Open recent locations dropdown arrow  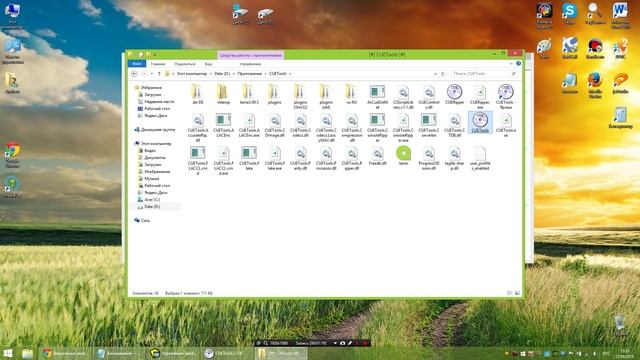(x=151, y=74)
